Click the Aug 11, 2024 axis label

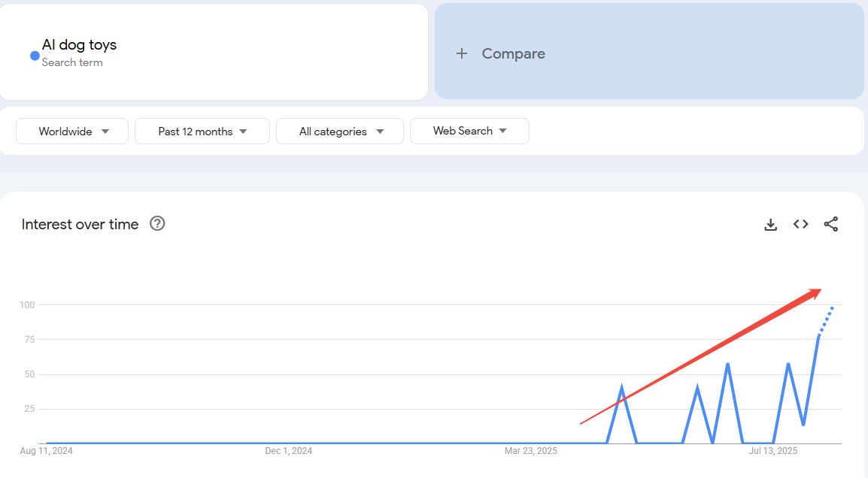point(46,451)
